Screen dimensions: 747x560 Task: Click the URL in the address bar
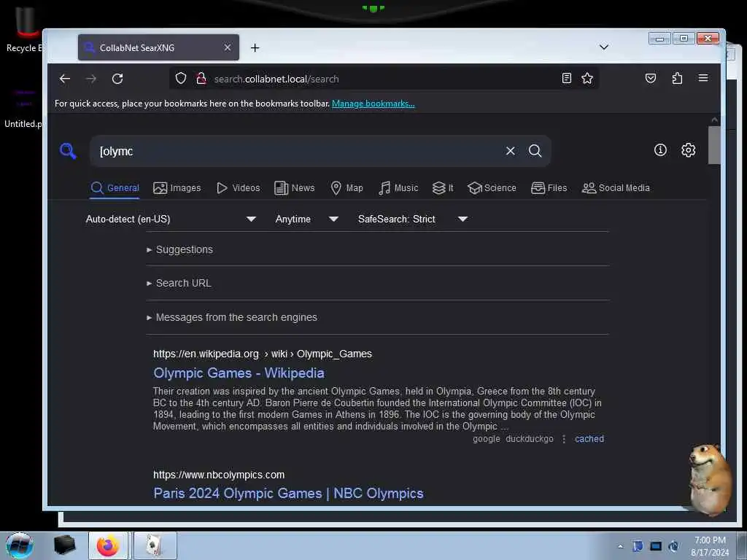[x=276, y=79]
